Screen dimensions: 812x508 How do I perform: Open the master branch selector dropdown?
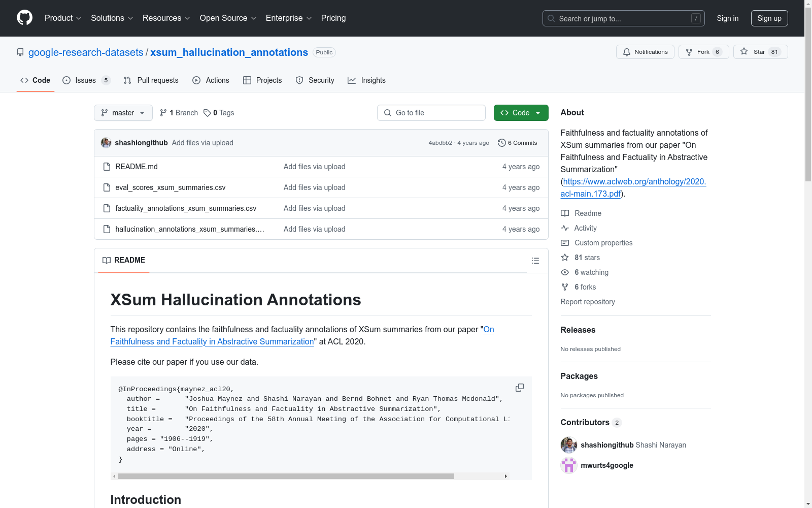pos(123,113)
